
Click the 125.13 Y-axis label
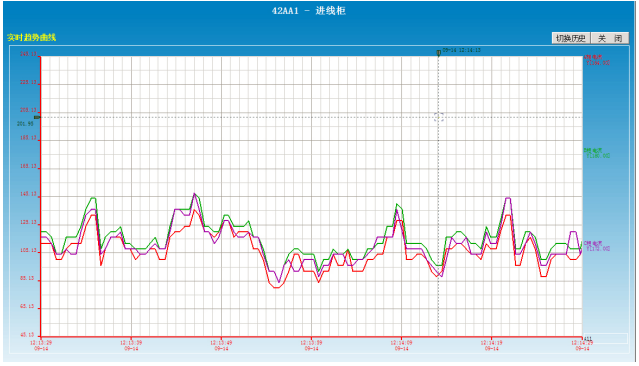click(x=28, y=223)
